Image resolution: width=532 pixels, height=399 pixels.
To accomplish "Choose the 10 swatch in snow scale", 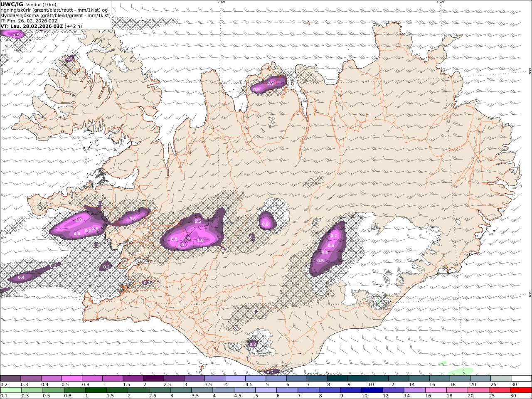I will (x=378, y=378).
